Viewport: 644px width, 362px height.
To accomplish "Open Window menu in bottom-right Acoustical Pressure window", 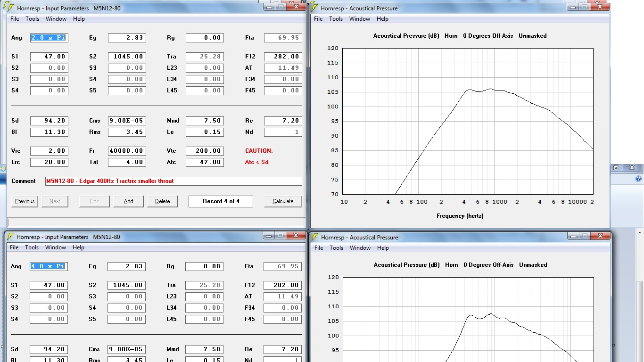I will (x=360, y=248).
